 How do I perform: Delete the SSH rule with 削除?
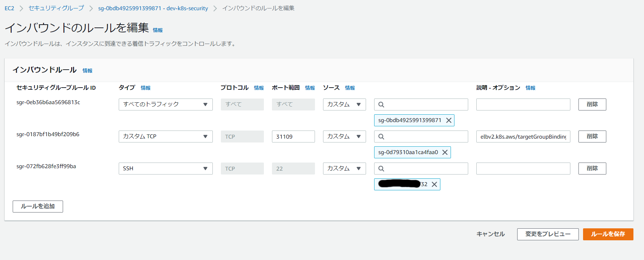tap(592, 169)
